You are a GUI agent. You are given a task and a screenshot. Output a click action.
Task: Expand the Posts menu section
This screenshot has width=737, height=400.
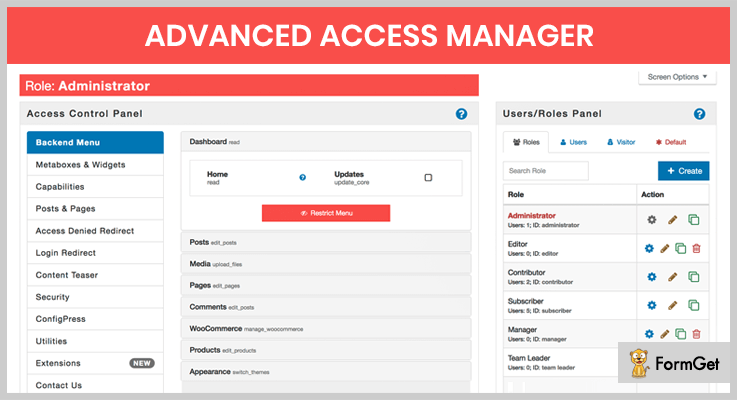(325, 242)
